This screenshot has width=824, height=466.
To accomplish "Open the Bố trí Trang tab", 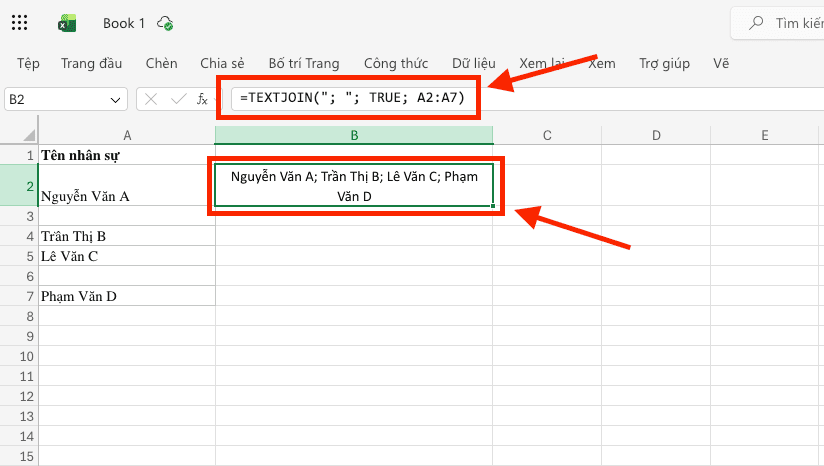I will pyautogui.click(x=304, y=64).
